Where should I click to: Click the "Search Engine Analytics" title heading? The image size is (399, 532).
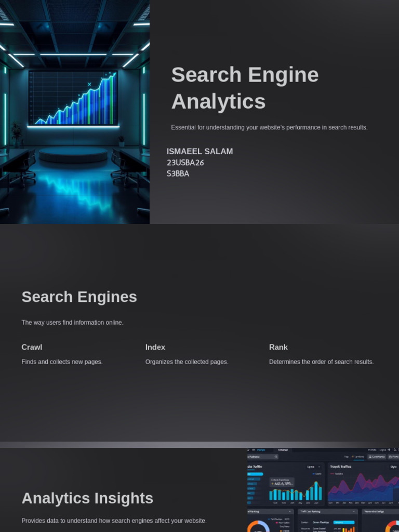tap(245, 88)
